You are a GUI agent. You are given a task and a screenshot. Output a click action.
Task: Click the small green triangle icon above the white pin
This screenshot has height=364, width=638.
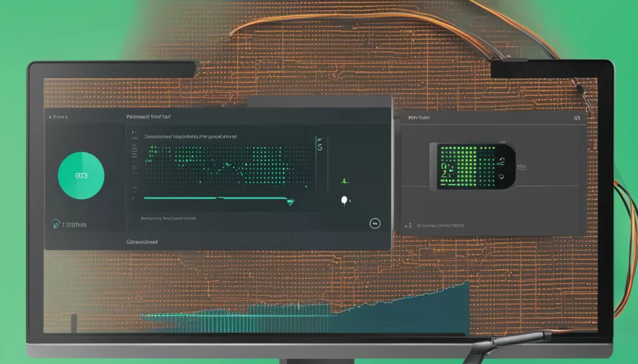[344, 181]
